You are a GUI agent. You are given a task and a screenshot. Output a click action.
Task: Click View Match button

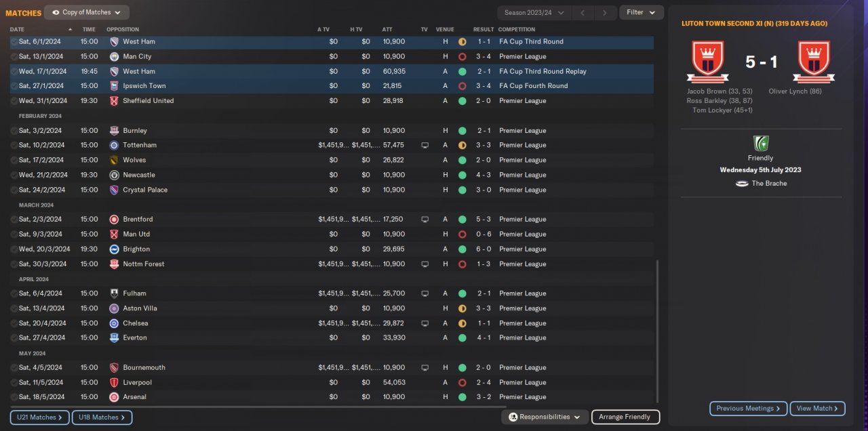[817, 408]
